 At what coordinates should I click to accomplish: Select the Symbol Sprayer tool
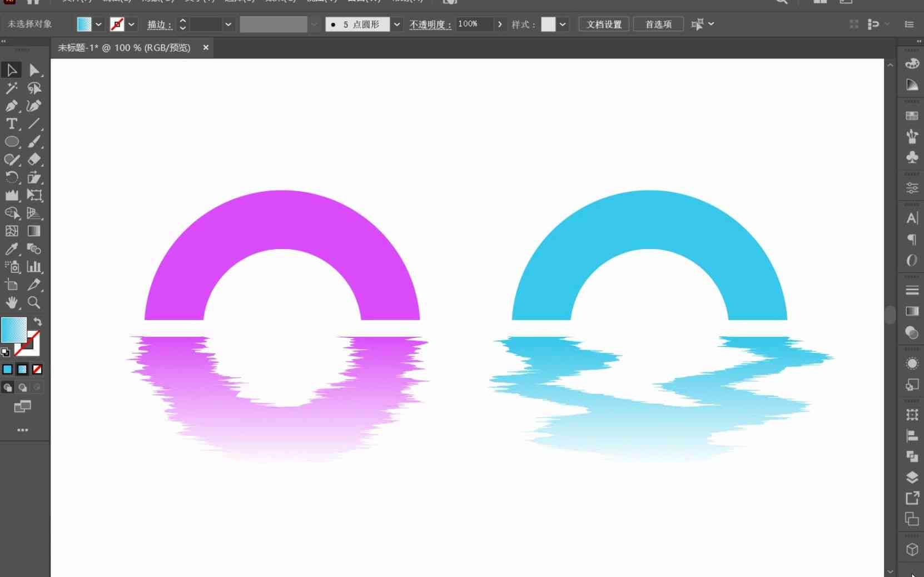pyautogui.click(x=12, y=267)
